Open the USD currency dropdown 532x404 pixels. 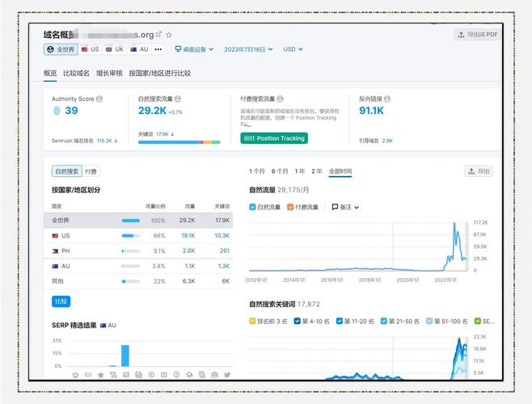(293, 49)
